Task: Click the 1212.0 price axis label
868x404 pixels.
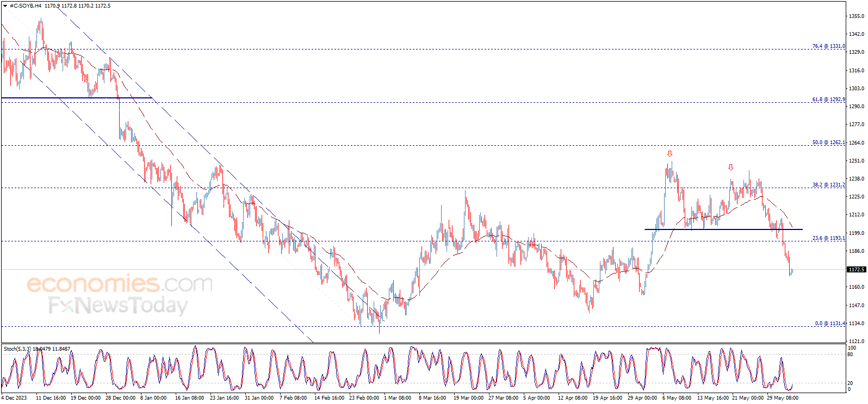Action: coord(857,215)
